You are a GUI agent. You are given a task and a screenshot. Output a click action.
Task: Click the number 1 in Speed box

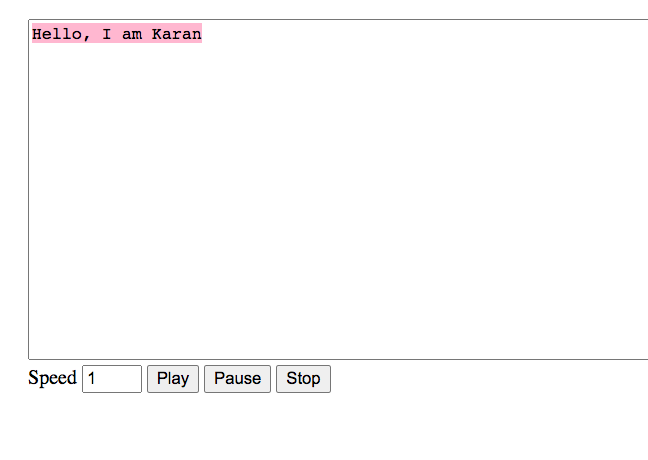[x=92, y=379]
